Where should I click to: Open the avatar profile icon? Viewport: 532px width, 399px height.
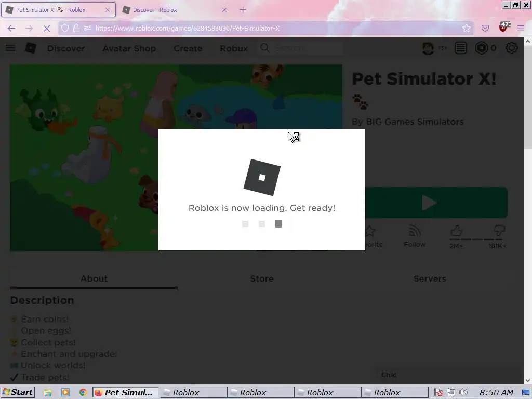point(428,48)
